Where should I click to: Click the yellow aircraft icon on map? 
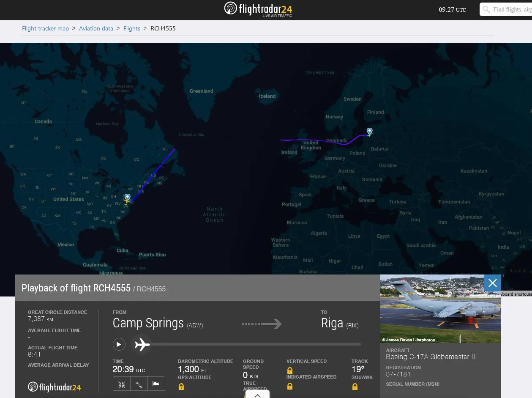pyautogui.click(x=126, y=202)
